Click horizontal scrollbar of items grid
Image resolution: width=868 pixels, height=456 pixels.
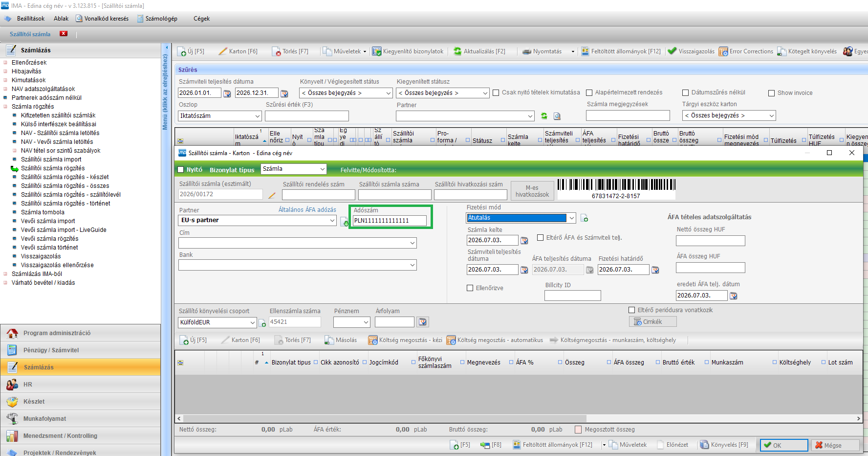coord(385,419)
